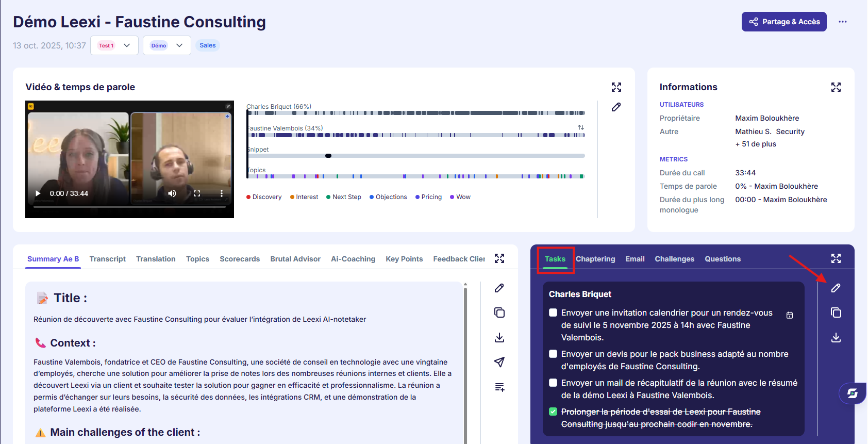Click the add-to-list icon below the send icon

[499, 387]
